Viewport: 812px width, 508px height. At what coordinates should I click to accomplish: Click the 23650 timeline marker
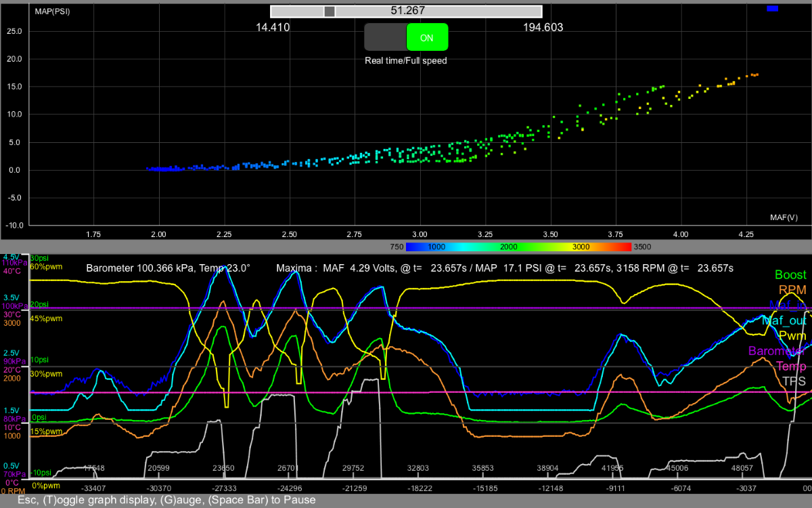click(x=223, y=468)
